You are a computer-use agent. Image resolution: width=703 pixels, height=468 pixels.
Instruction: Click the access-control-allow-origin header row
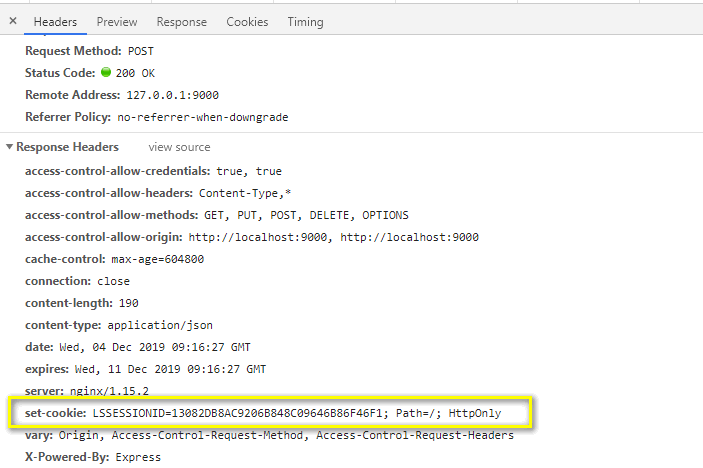(251, 237)
